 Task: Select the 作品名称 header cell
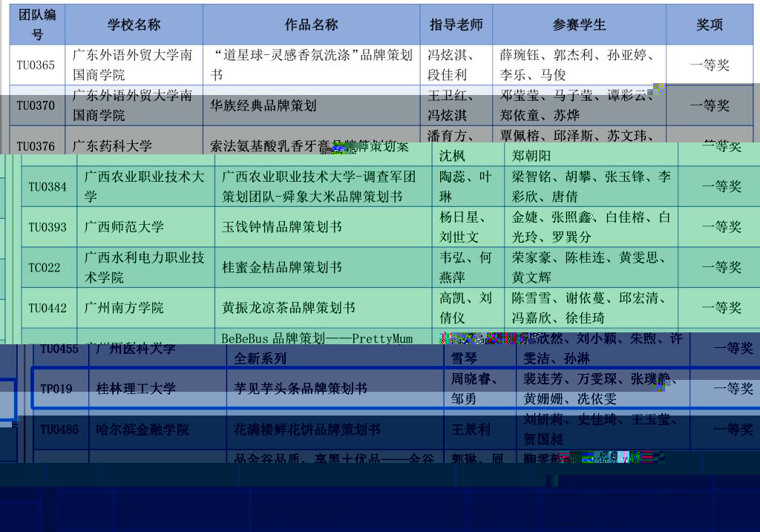311,24
